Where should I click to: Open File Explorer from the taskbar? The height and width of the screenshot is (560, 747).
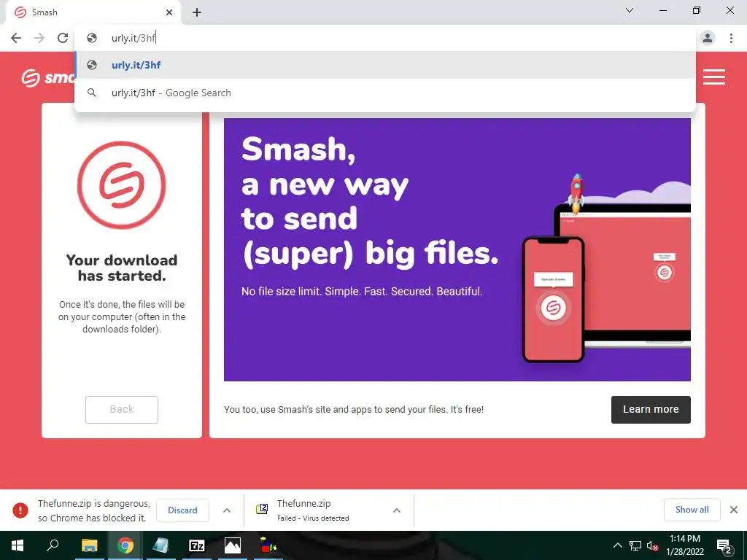tap(89, 545)
